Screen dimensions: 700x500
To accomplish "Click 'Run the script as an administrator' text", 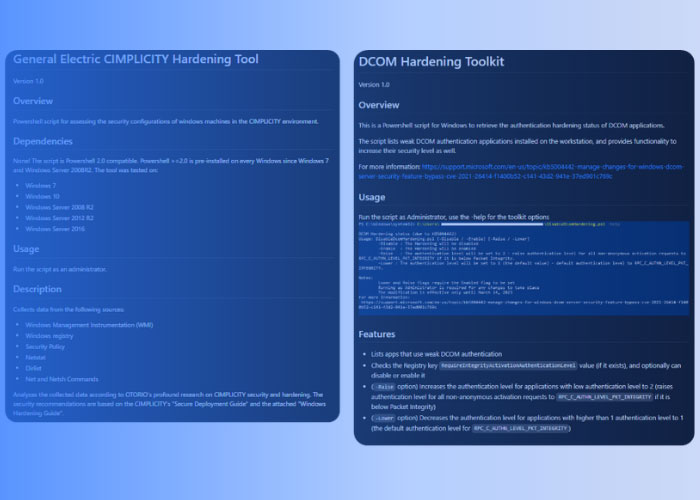I will (60, 269).
